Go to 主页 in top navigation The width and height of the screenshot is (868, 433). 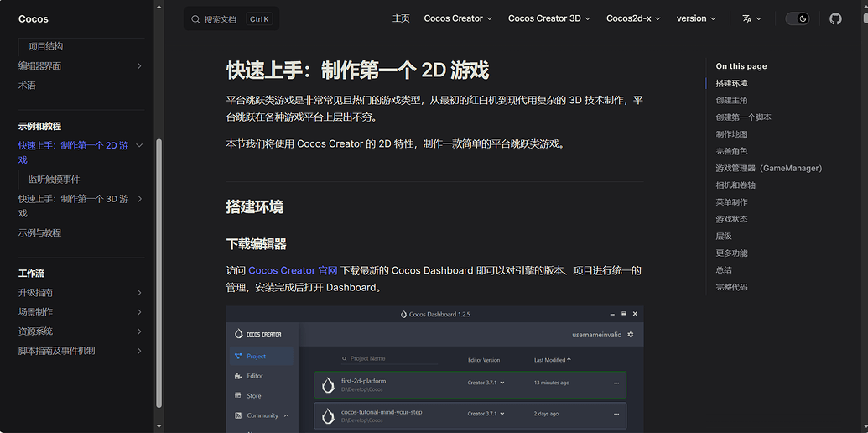click(401, 18)
